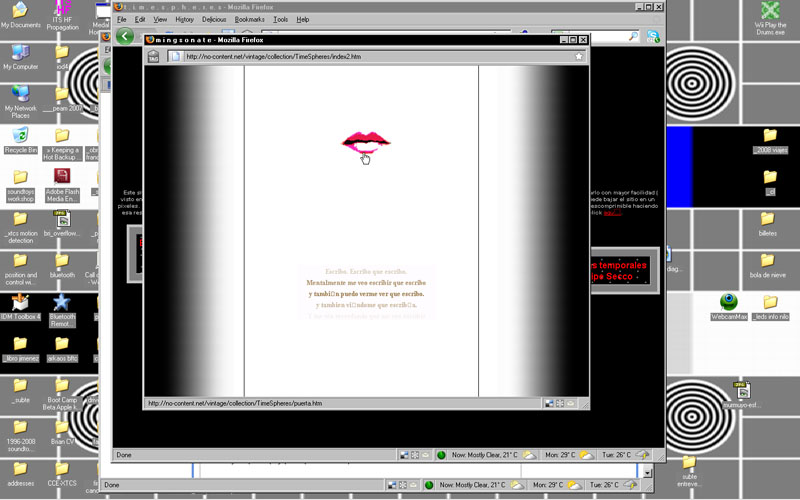The width and height of the screenshot is (800, 500).
Task: Click 'Now: Mostly Clear, 21°C' weather status
Action: (x=484, y=455)
